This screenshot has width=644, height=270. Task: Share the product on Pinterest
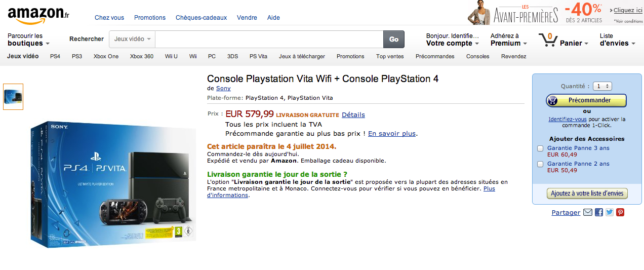(x=620, y=213)
